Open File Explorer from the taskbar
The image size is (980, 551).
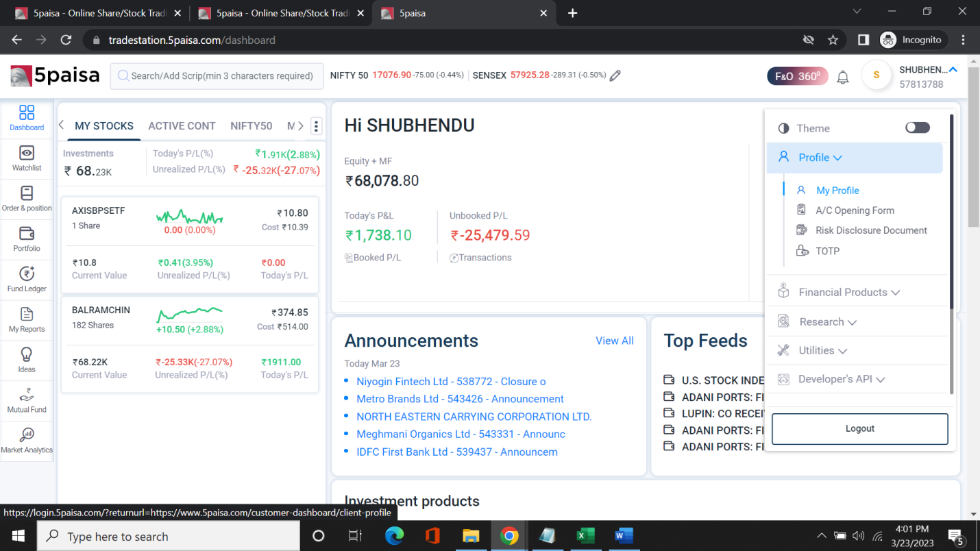pos(470,536)
